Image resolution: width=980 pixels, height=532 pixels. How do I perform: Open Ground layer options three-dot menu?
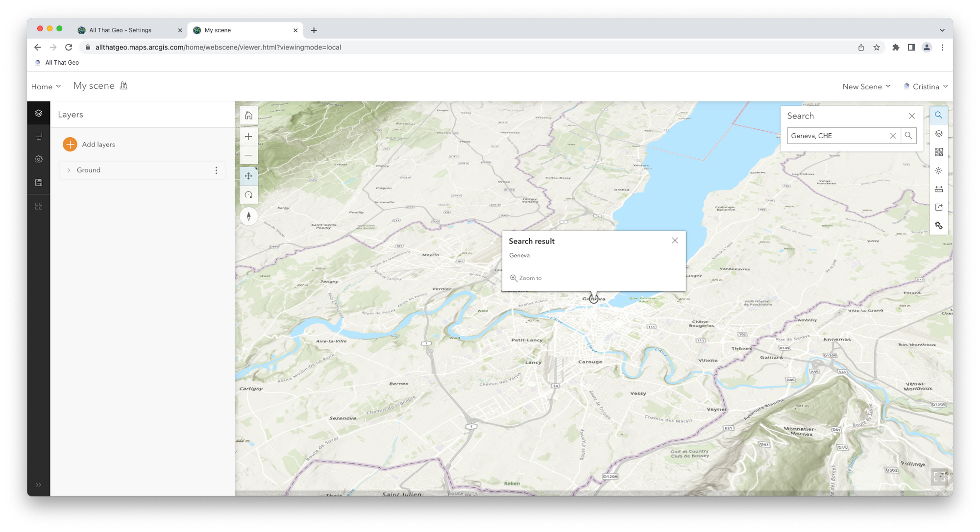[x=216, y=170]
